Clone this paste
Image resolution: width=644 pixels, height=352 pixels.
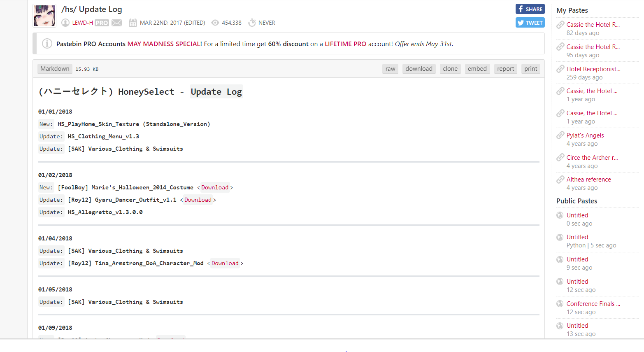click(450, 69)
